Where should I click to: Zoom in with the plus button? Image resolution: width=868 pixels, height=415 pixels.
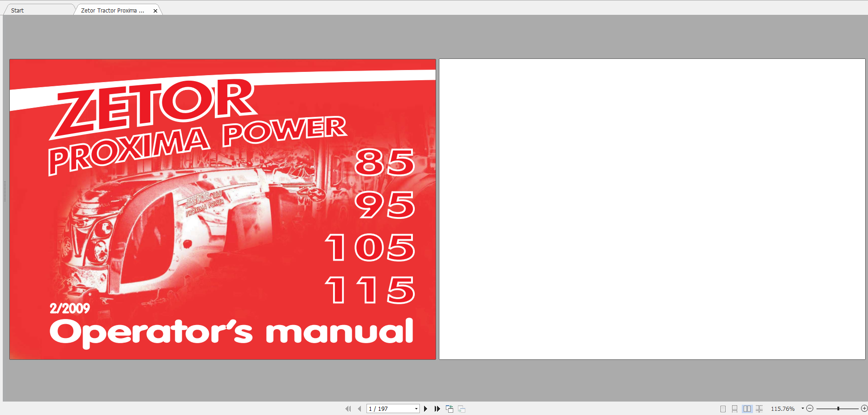(x=864, y=409)
